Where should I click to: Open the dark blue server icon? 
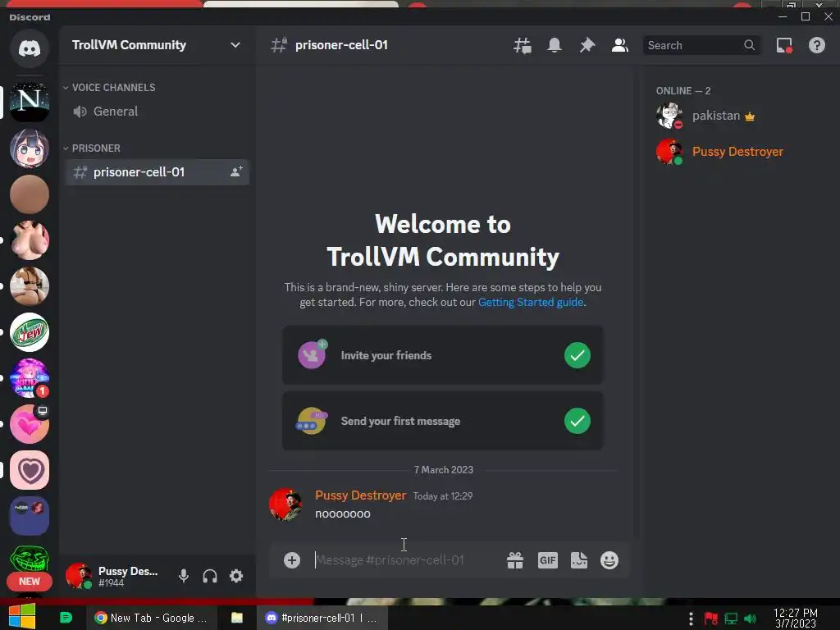tap(30, 516)
